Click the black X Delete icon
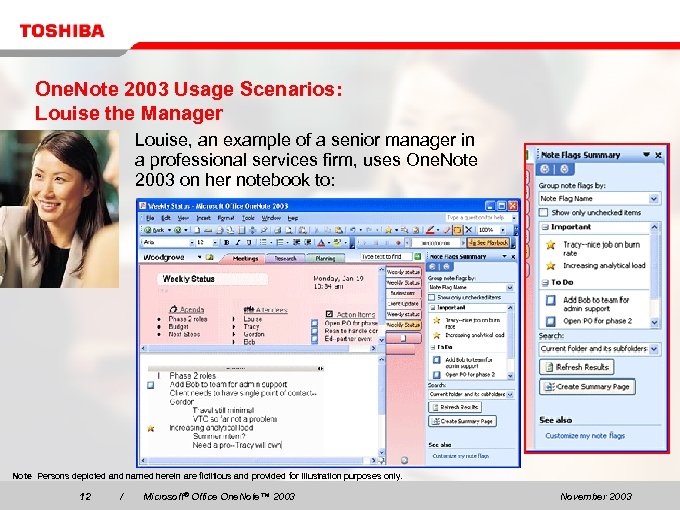Image resolution: width=680 pixels, height=510 pixels. 468,230
